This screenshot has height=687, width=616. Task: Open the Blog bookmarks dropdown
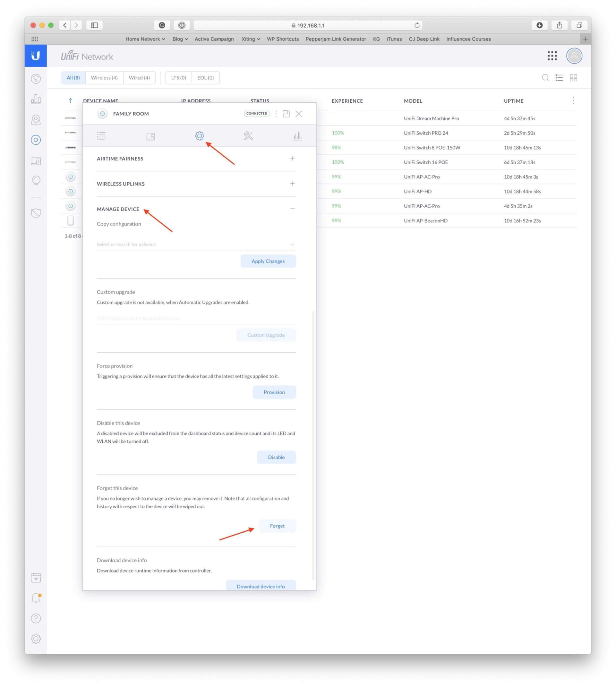pyautogui.click(x=180, y=39)
